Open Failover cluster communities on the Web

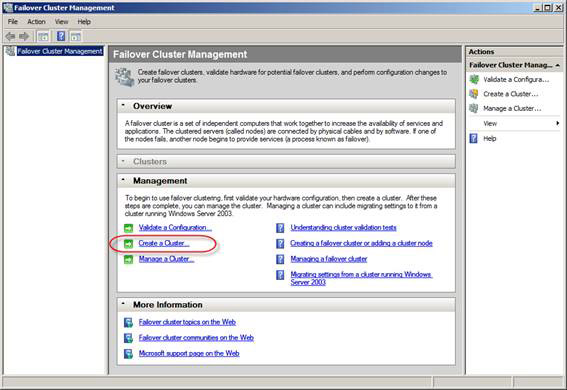(x=196, y=338)
